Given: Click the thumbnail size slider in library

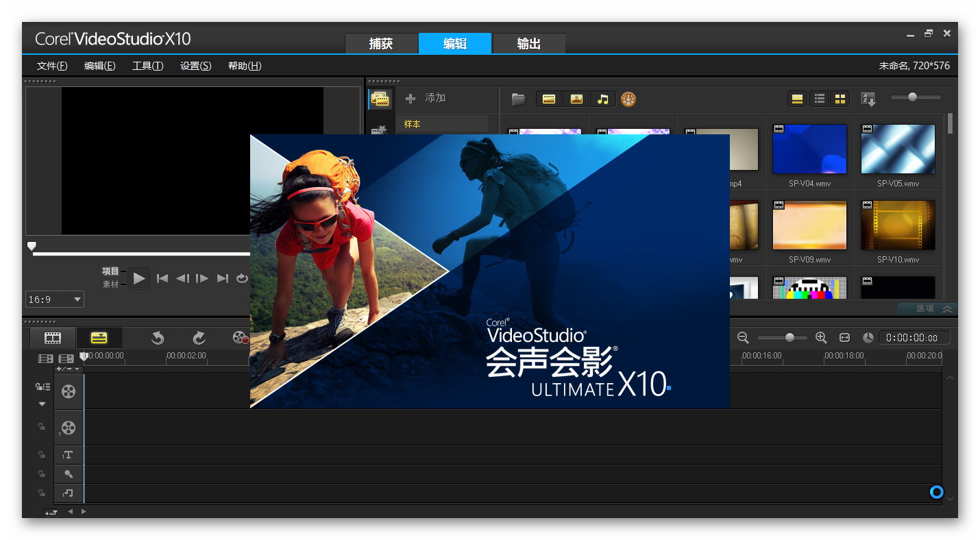Looking at the screenshot, I should 912,97.
